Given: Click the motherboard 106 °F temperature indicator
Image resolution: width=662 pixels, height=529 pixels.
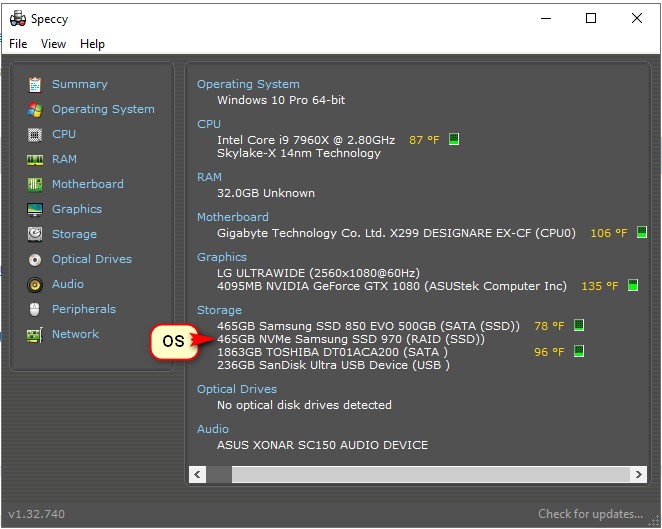Looking at the screenshot, I should pos(642,232).
